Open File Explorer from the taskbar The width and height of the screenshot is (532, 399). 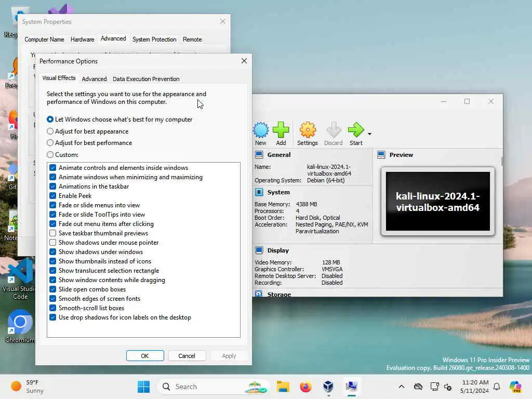click(283, 387)
